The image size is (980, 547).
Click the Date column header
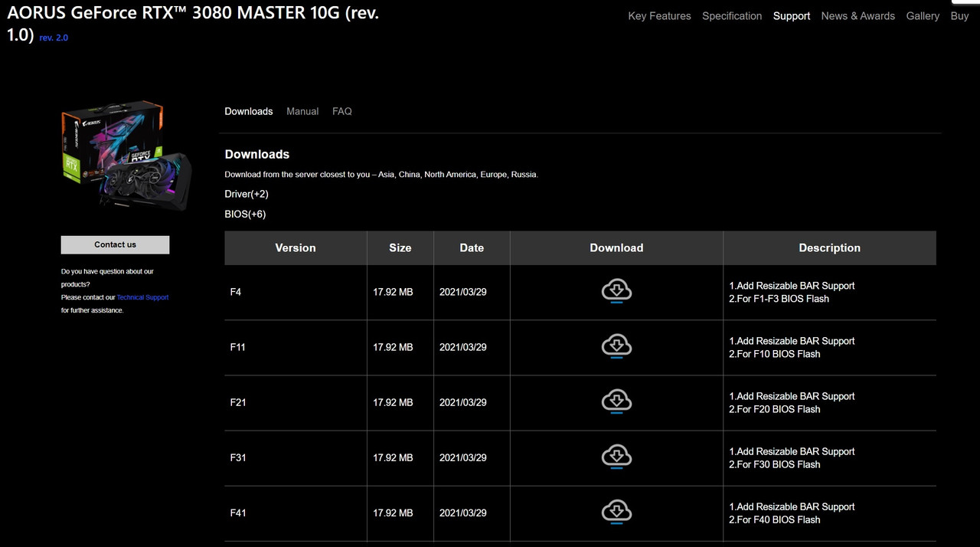[x=472, y=247]
